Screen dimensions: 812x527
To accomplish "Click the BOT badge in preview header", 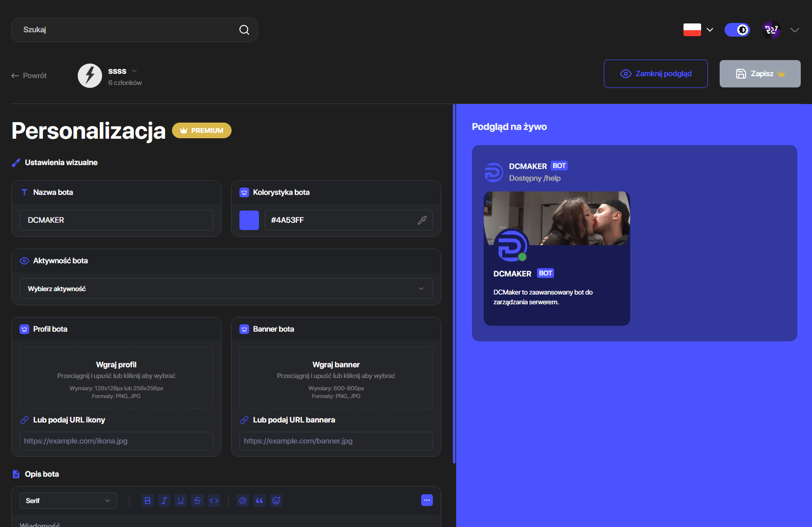I will 559,166.
